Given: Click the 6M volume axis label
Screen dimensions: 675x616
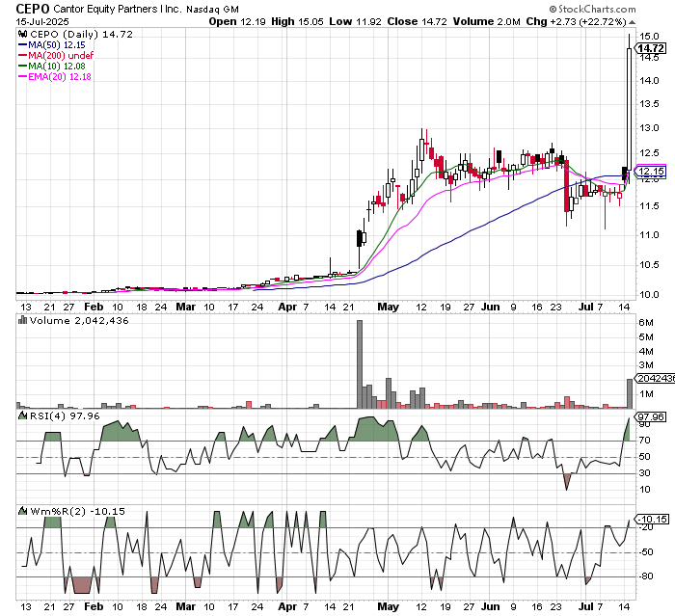Looking at the screenshot, I should [646, 322].
